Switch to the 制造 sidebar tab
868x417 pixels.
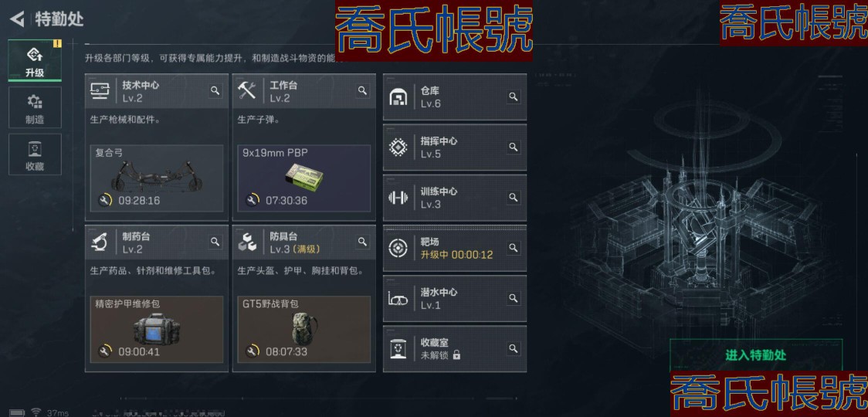coord(35,108)
